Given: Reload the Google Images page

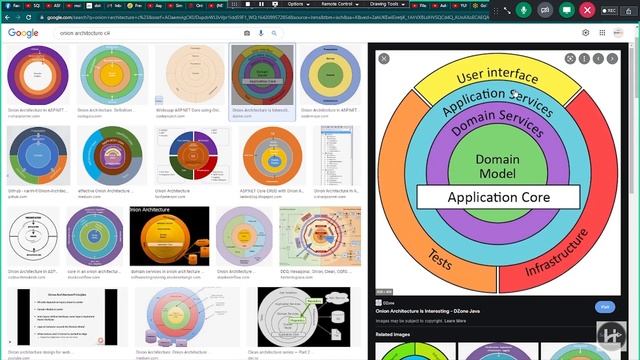Looking at the screenshot, I should (29, 18).
